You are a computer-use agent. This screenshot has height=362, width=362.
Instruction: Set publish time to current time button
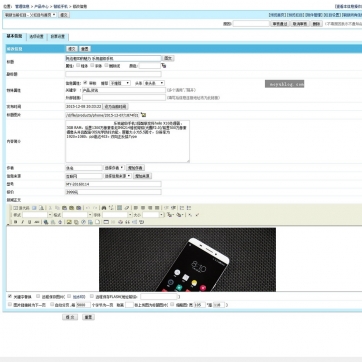pyautogui.click(x=115, y=107)
